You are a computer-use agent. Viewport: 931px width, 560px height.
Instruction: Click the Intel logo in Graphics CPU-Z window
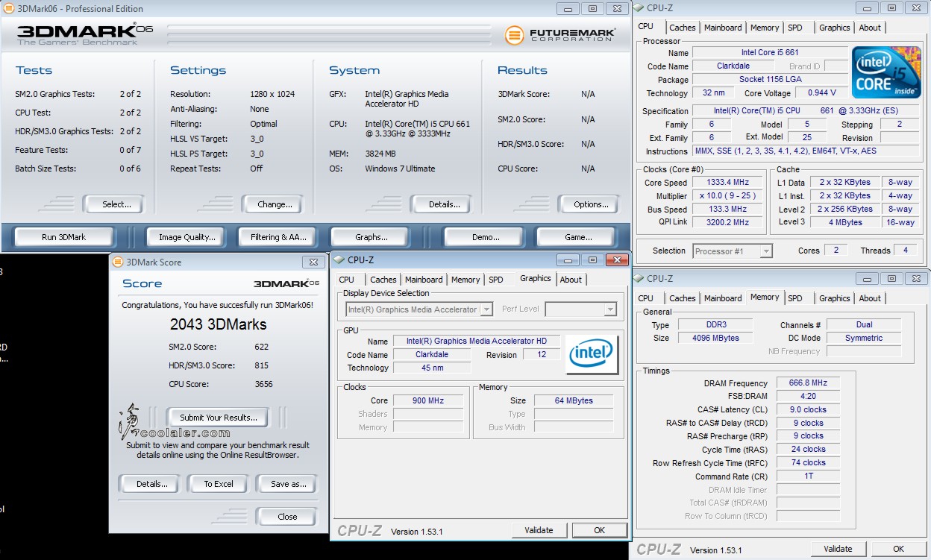592,355
